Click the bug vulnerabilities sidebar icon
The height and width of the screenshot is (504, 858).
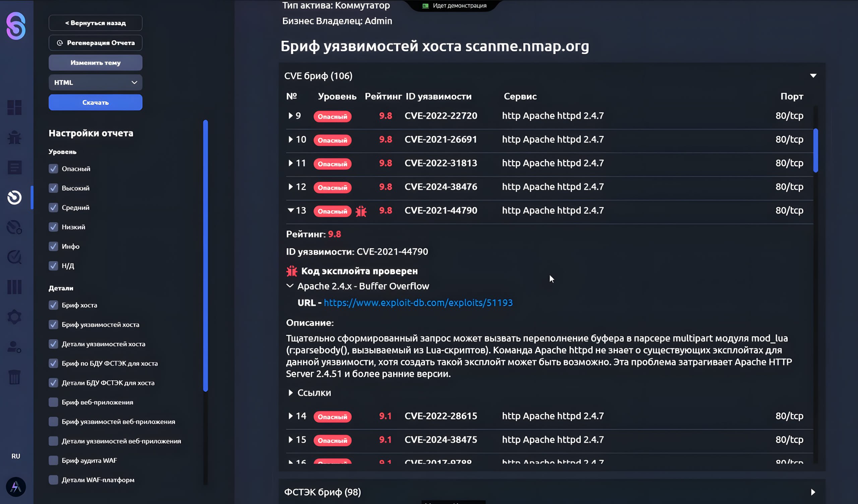tap(14, 138)
